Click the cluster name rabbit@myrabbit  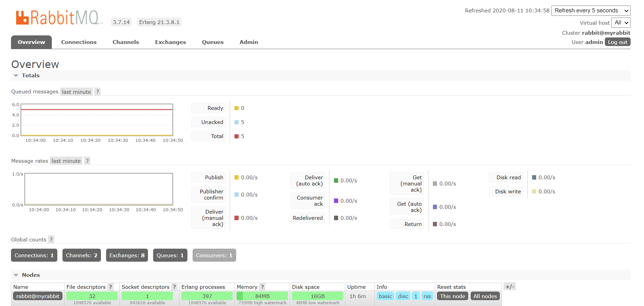606,33
